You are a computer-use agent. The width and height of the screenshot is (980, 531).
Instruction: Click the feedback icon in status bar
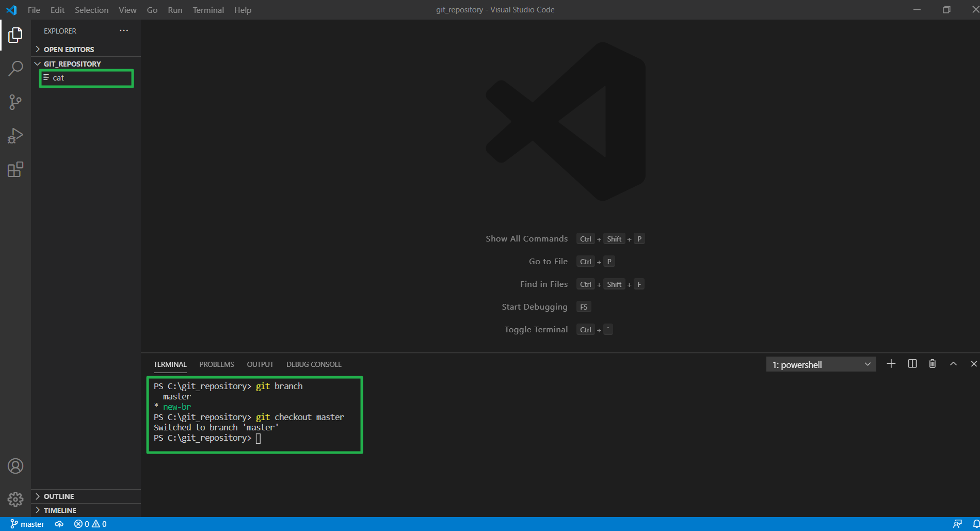tap(957, 524)
